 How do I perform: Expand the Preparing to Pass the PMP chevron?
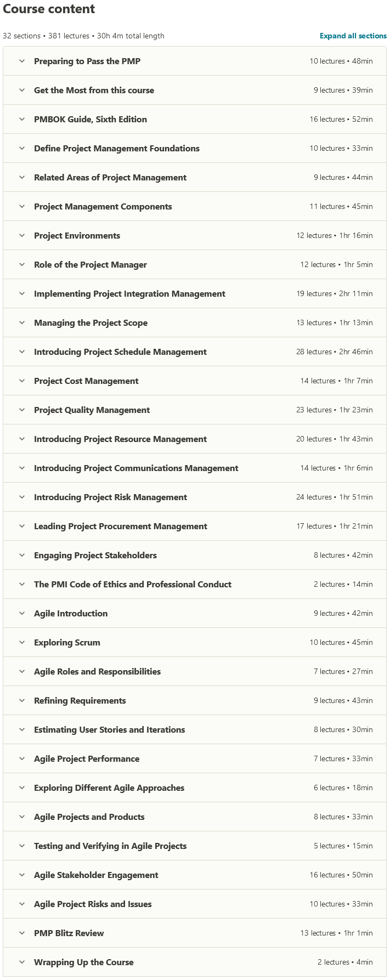(22, 61)
